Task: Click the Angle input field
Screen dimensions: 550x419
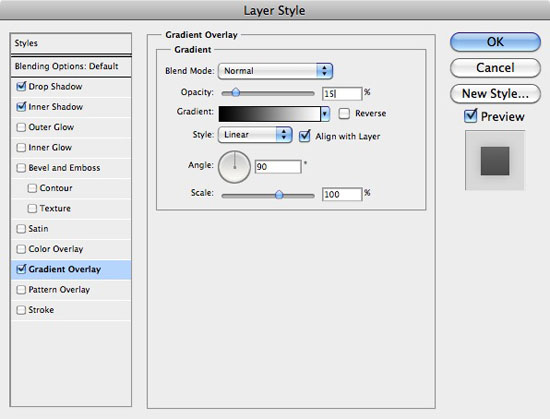Action: (278, 167)
